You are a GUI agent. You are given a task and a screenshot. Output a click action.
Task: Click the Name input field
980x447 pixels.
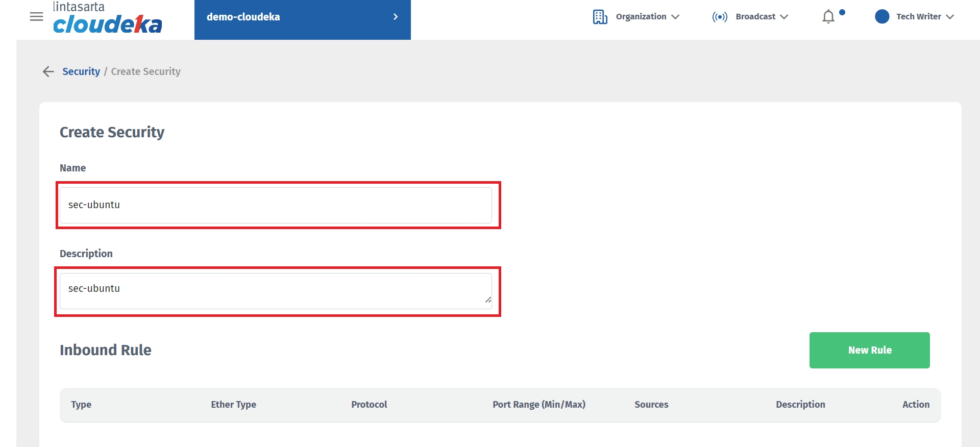click(276, 205)
